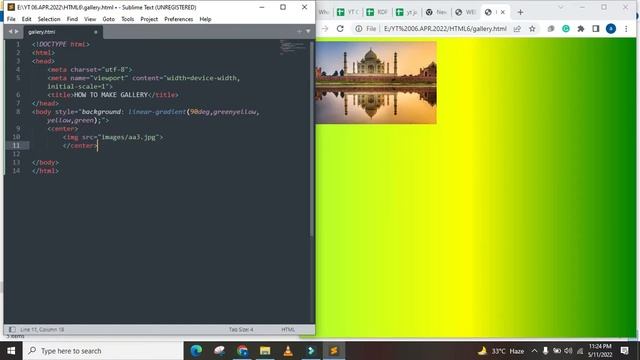Open the Extensions puzzle icon
640x360 pixels.
581,29
